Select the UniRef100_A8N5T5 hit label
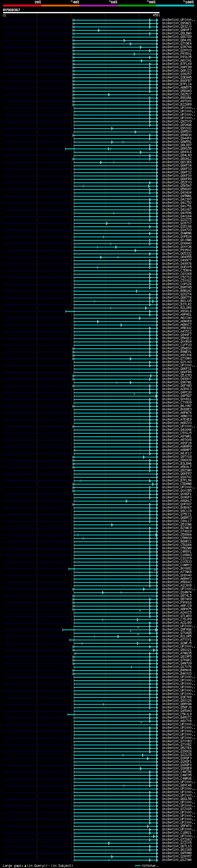Viewport: 197px width, 868px height. [x=177, y=88]
